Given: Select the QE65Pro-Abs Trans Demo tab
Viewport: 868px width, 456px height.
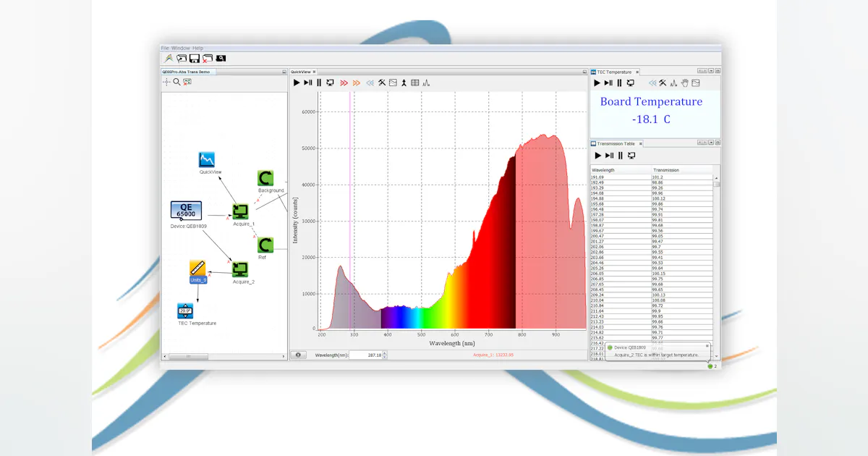Looking at the screenshot, I should coord(187,72).
